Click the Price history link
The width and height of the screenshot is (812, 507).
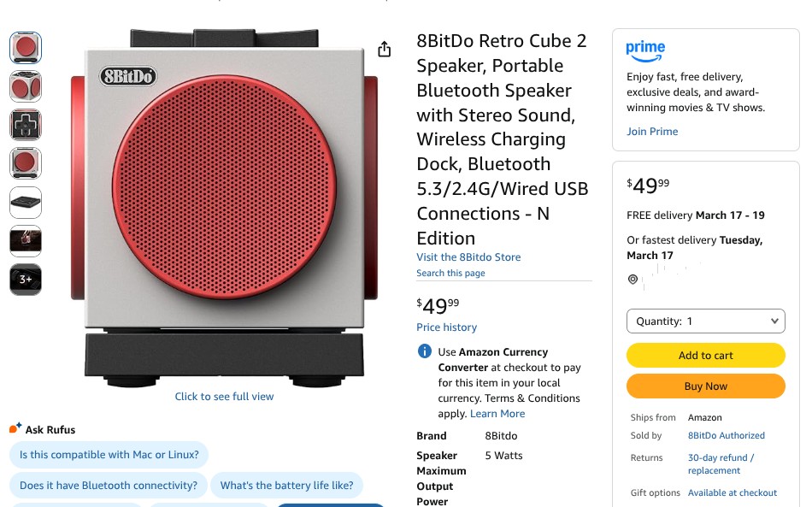(x=446, y=327)
